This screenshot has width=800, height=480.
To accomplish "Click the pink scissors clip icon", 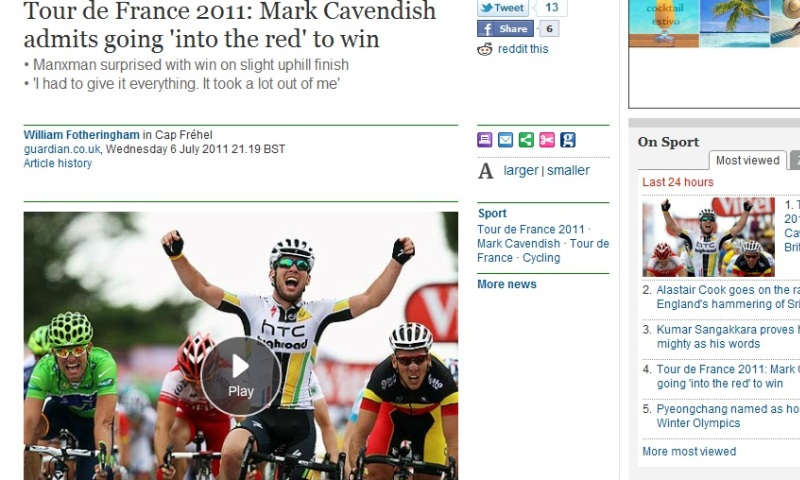I will [546, 140].
